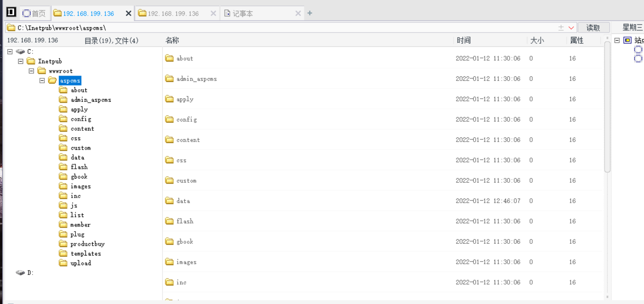Collapse the 站点 tree in right panel
This screenshot has height=304, width=644.
point(617,40)
